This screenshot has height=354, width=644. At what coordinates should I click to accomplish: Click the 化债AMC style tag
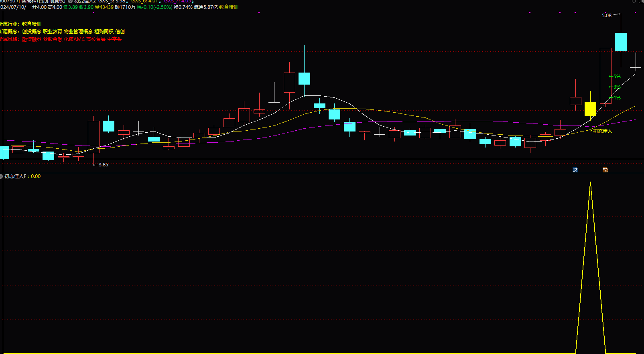pos(75,39)
